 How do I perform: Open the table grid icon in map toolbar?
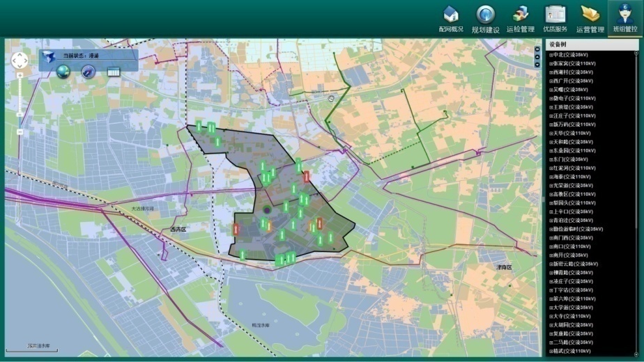(114, 71)
